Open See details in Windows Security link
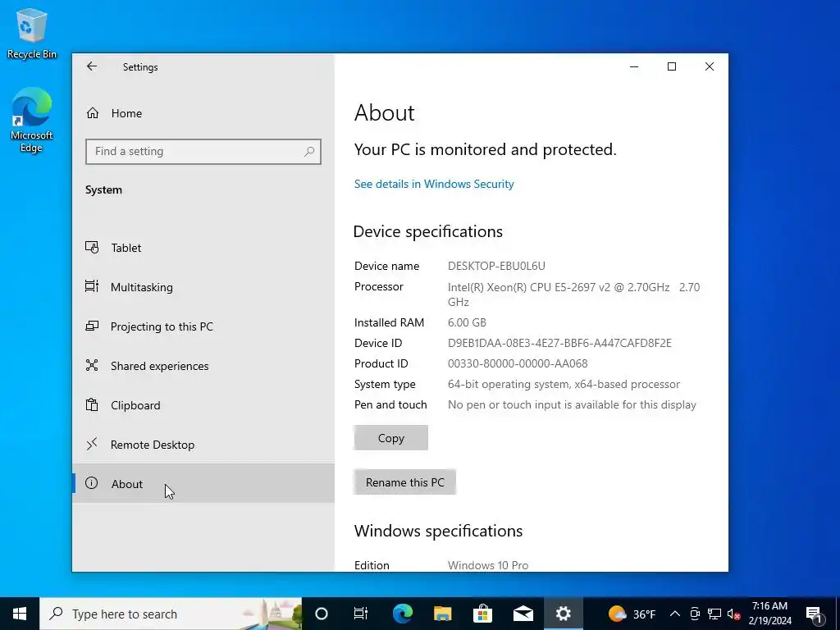The image size is (840, 630). pos(434,184)
